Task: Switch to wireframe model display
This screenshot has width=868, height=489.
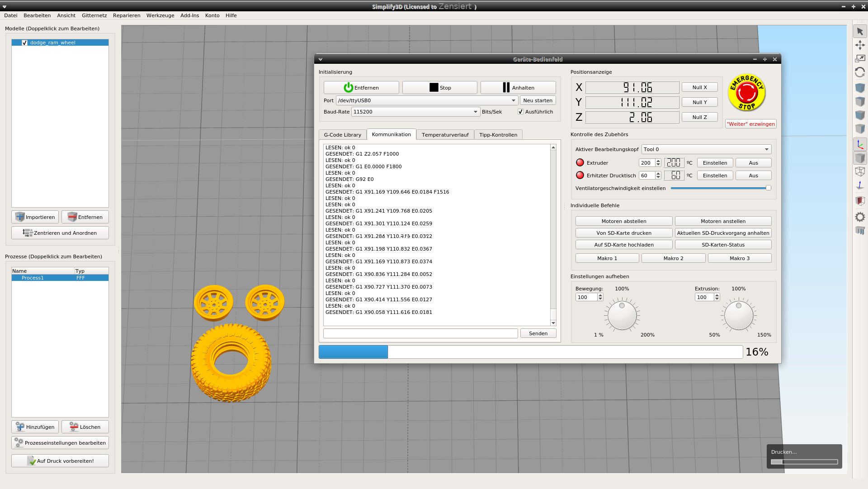Action: point(860,171)
